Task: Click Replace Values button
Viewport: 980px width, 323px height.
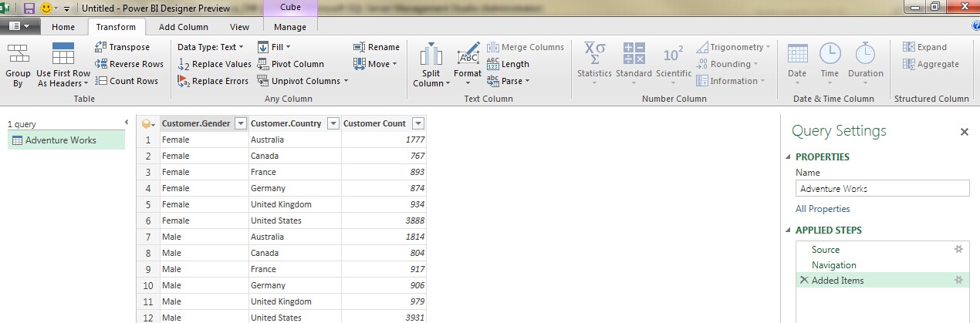Action: click(x=215, y=64)
